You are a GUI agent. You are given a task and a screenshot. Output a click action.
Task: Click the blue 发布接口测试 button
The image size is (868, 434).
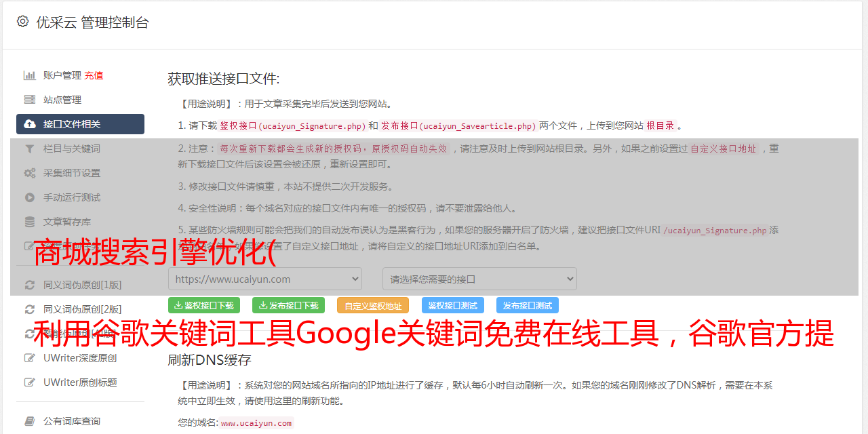click(528, 305)
